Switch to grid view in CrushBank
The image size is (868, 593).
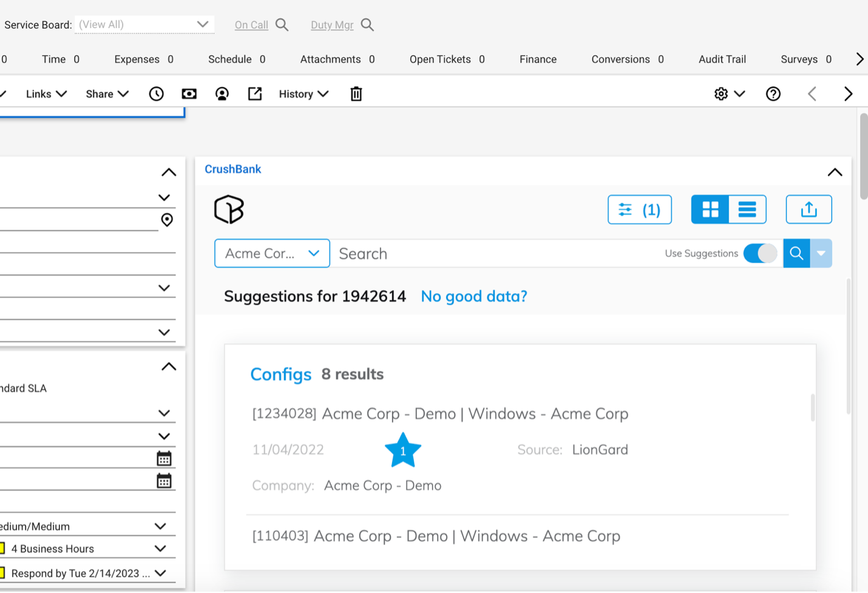coord(710,209)
